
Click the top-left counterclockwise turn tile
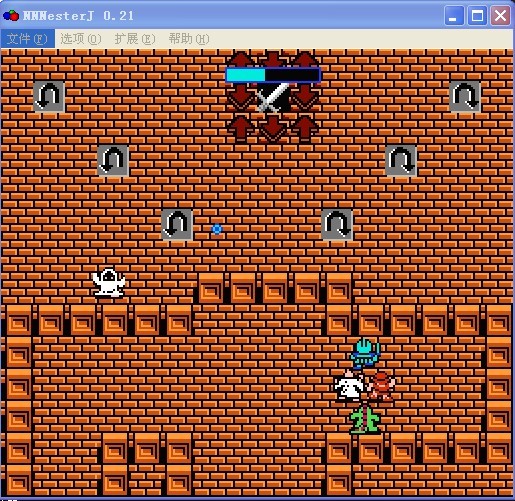click(x=49, y=96)
